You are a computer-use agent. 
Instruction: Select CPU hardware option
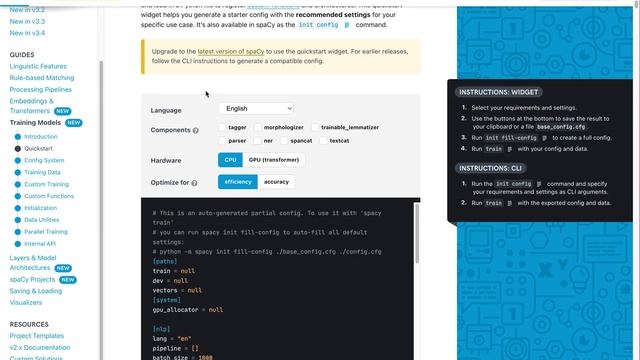click(230, 160)
